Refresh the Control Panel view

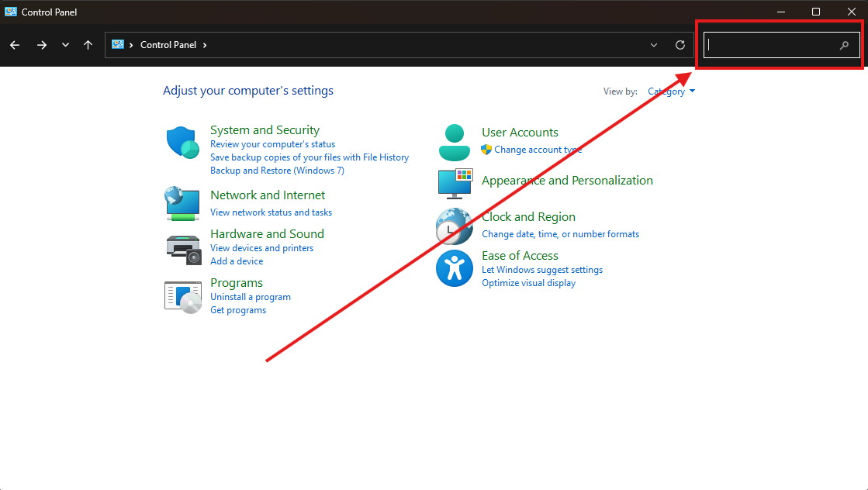(x=680, y=45)
